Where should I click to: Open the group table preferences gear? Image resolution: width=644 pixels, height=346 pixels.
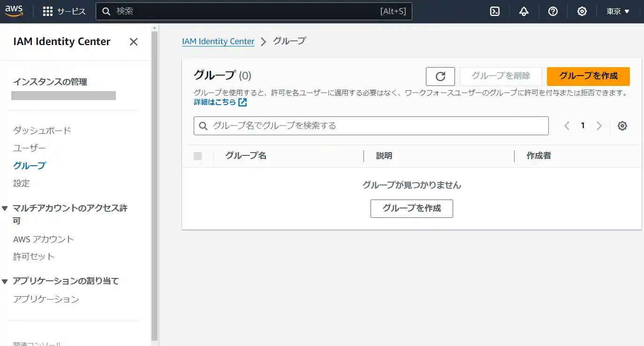tap(622, 125)
